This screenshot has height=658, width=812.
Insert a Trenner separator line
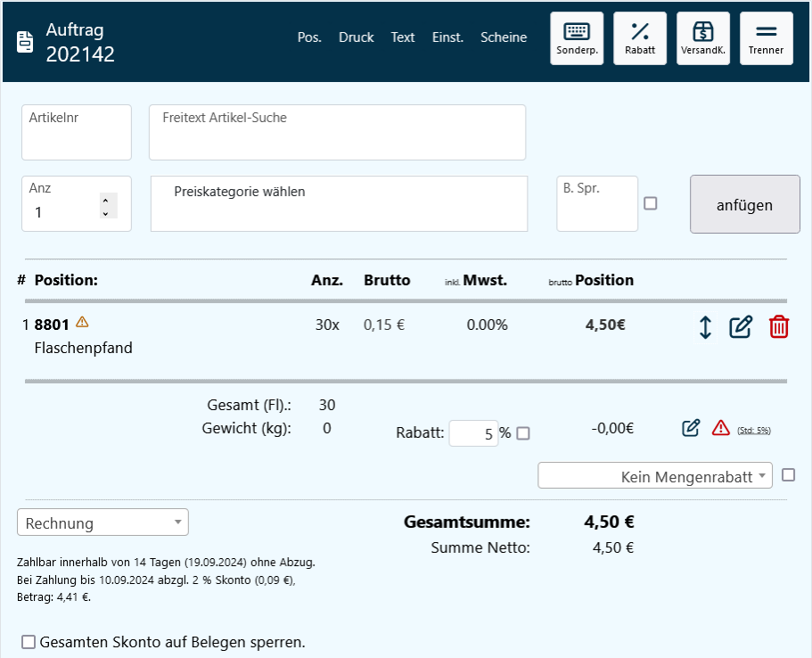[766, 38]
